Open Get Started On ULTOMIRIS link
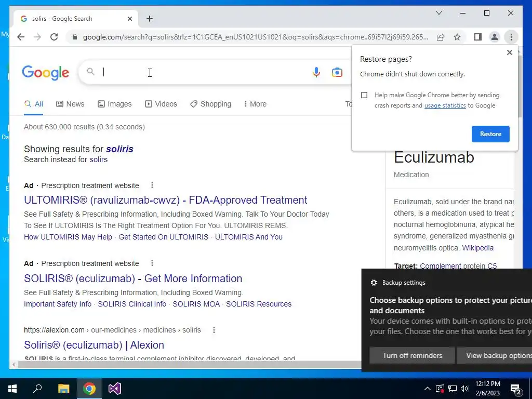532x399 pixels. pos(164,237)
